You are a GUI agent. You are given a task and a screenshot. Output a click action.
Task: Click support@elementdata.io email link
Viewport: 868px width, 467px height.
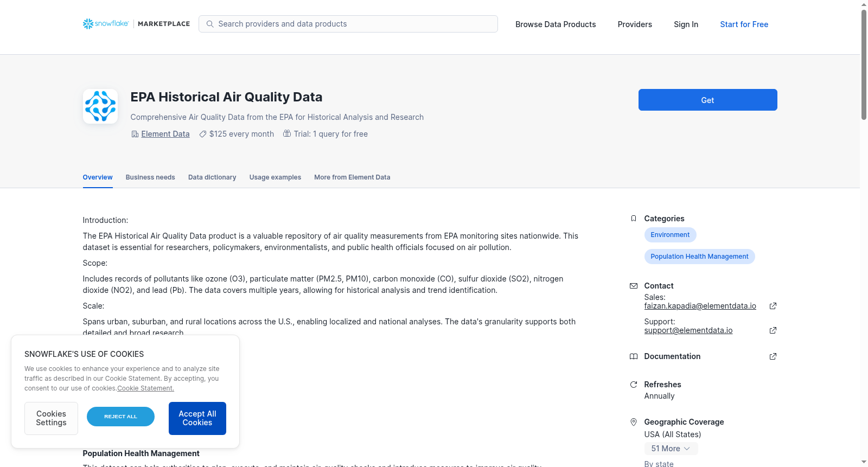coord(688,330)
